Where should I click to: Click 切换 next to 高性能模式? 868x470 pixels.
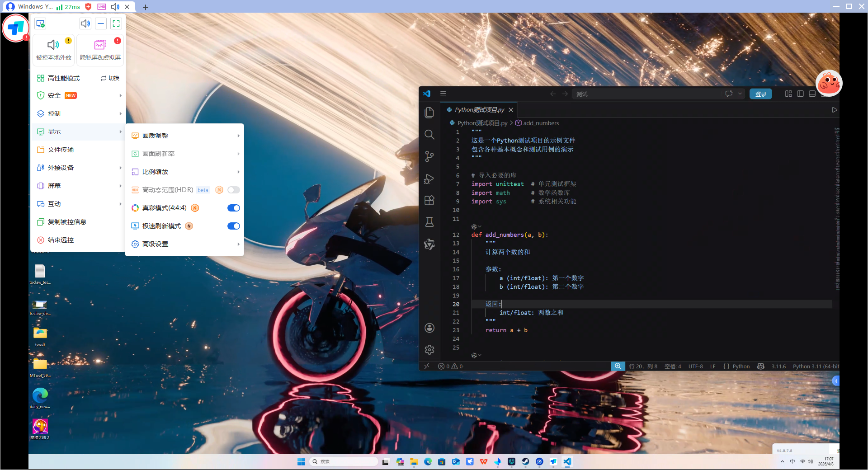[x=110, y=78]
